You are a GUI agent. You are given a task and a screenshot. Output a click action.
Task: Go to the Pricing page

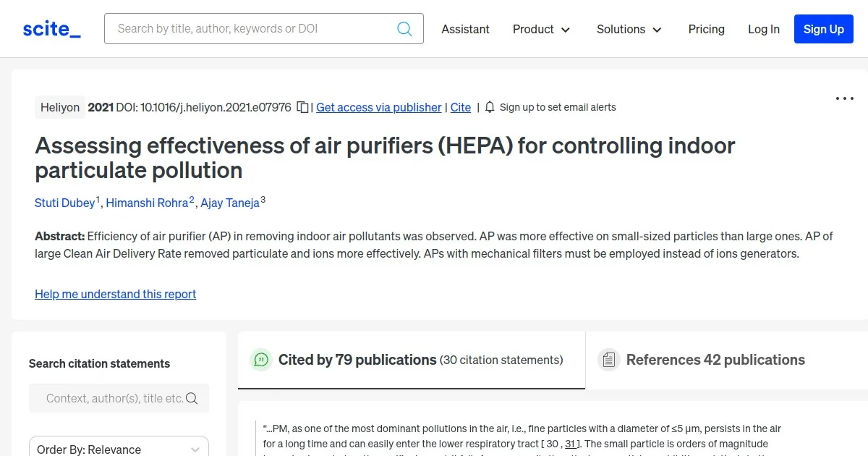[706, 29]
